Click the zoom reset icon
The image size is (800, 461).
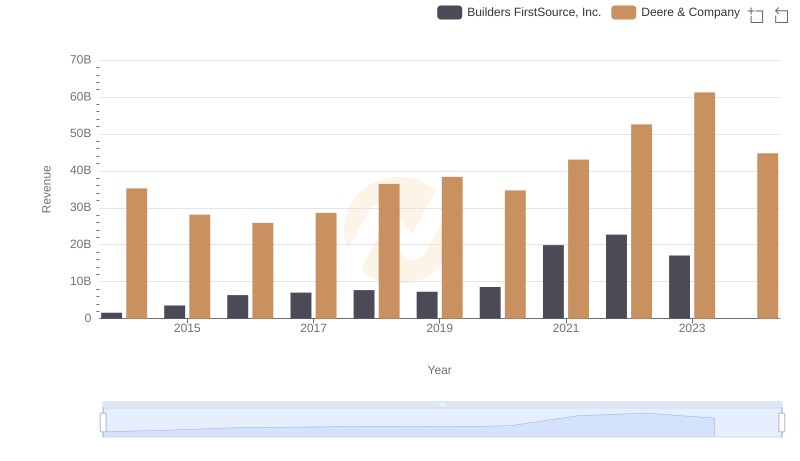[781, 15]
